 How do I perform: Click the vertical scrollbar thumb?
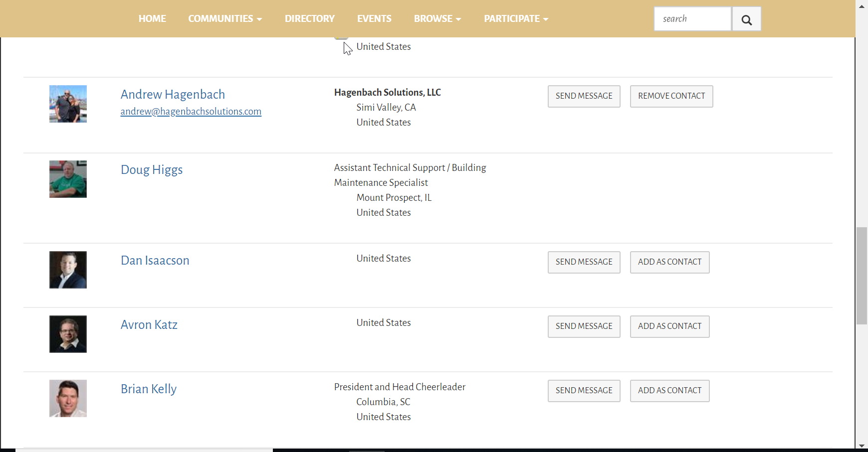pos(862,276)
